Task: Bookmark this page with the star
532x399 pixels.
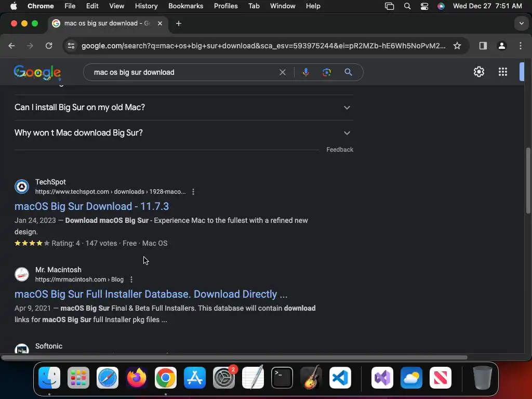Action: 457,46
